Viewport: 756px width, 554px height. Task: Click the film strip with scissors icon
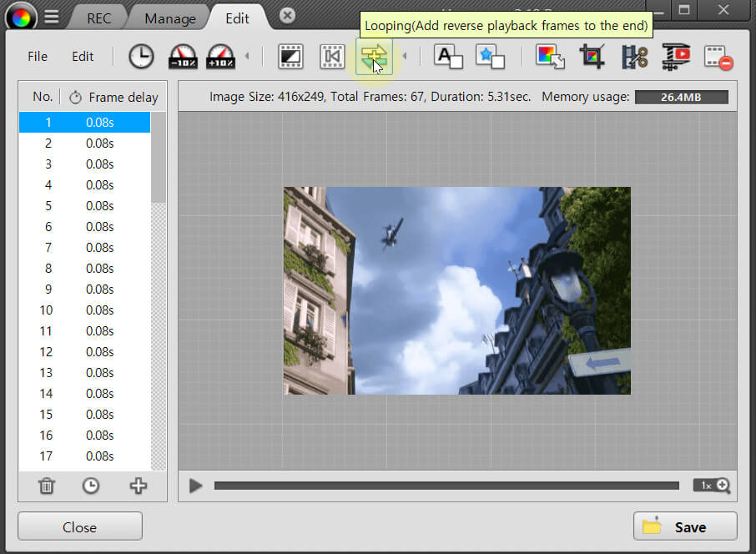click(x=634, y=57)
